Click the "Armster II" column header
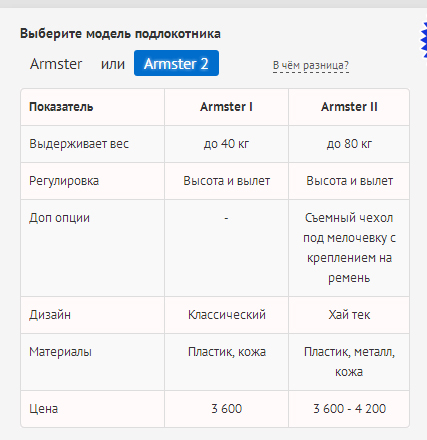The image size is (427, 440). click(x=349, y=107)
